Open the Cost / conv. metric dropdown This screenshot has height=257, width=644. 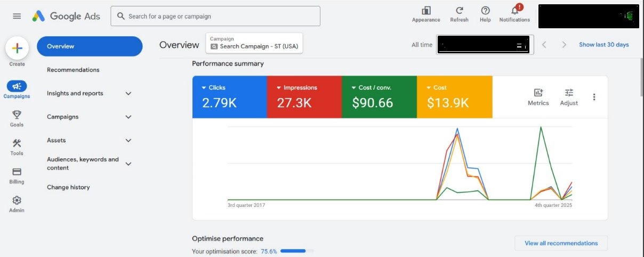353,88
